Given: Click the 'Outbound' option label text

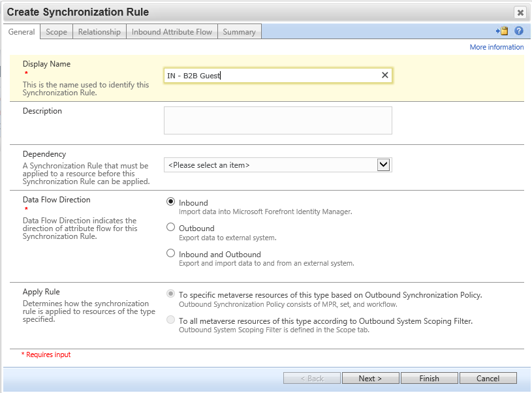Looking at the screenshot, I should tap(196, 228).
